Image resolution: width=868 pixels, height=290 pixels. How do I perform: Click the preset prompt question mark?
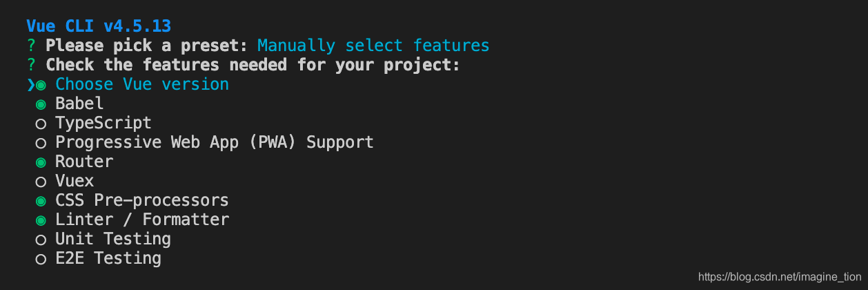pos(31,46)
